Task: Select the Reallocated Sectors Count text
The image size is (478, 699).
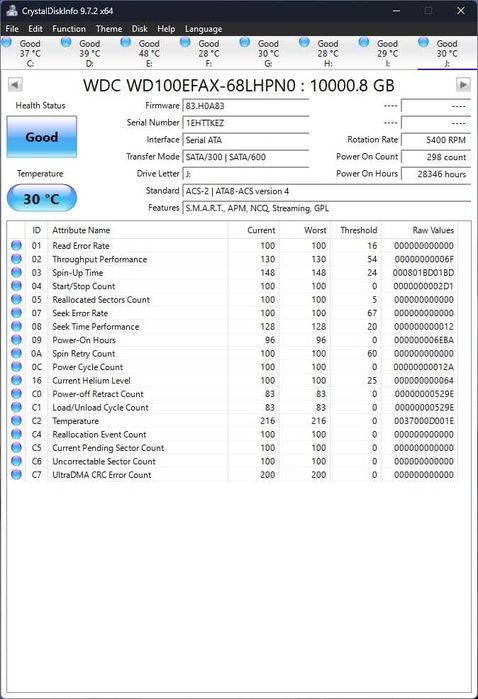Action: pyautogui.click(x=101, y=300)
